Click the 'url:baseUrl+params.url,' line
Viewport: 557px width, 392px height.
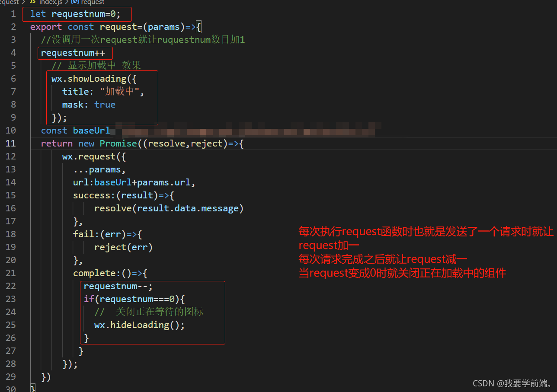134,182
